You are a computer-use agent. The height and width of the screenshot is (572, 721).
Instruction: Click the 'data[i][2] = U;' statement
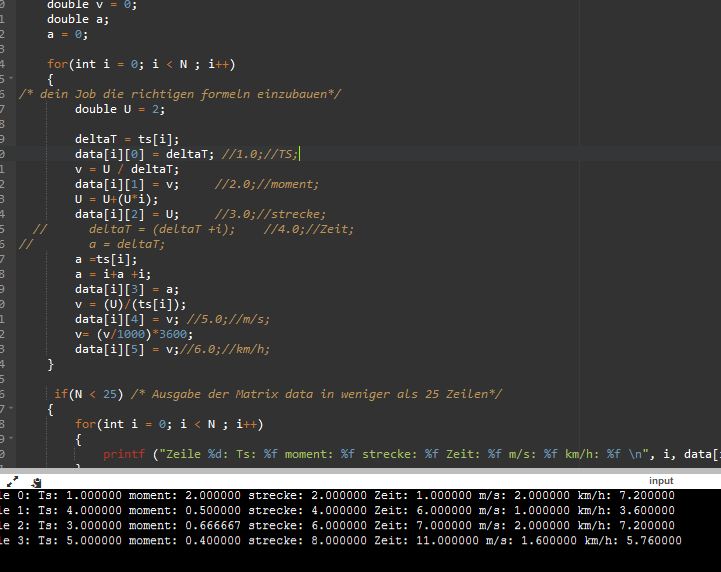tap(127, 214)
